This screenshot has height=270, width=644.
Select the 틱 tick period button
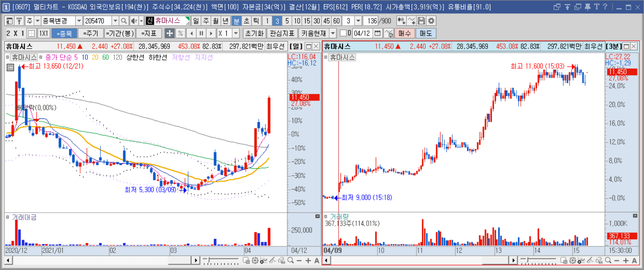point(256,21)
